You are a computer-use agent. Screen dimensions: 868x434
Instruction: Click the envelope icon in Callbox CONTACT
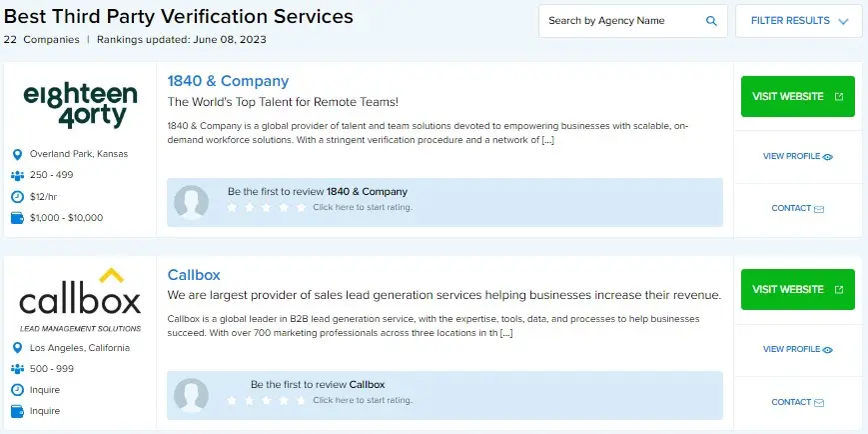click(x=819, y=402)
